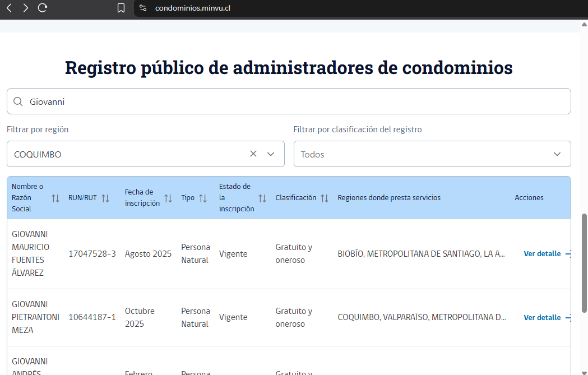Viewport: 588px width, 375px height.
Task: Click the page vertical scrollbar thumb
Action: (x=584, y=263)
